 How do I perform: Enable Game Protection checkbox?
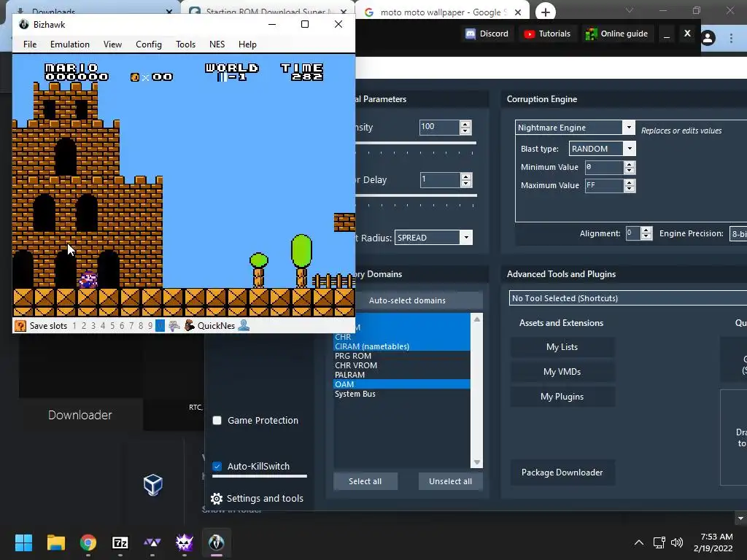217,421
